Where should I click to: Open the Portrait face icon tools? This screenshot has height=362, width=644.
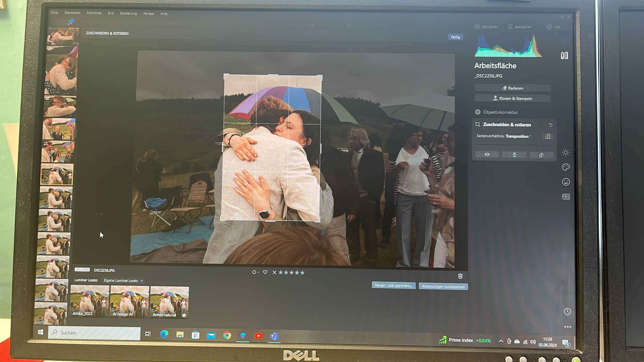pos(566,182)
